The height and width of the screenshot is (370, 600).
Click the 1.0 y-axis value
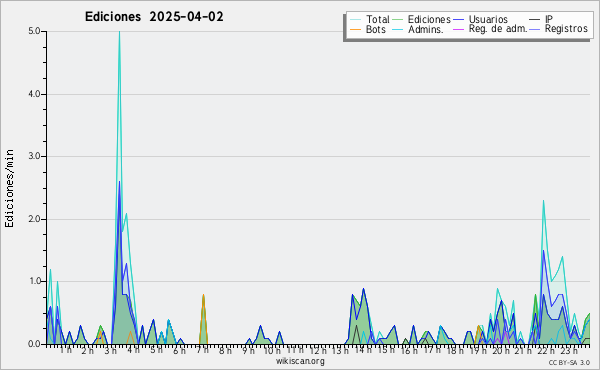[x=34, y=282]
